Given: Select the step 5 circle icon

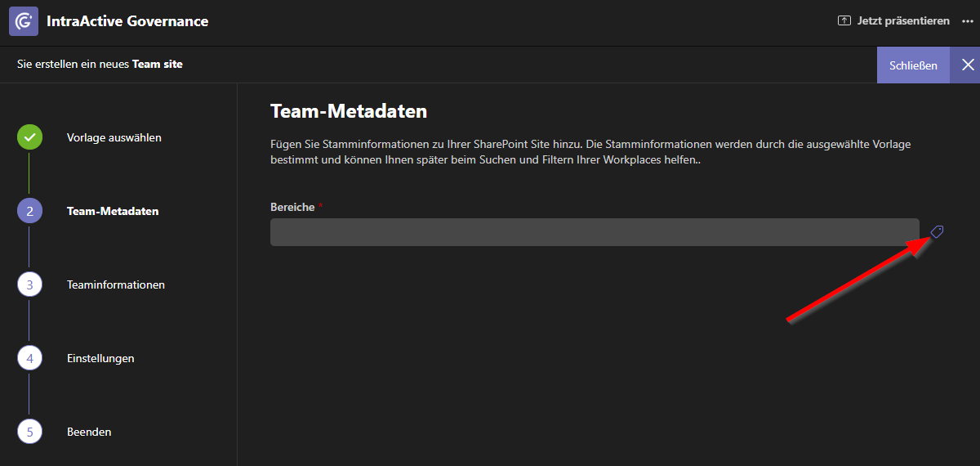Looking at the screenshot, I should click(29, 432).
